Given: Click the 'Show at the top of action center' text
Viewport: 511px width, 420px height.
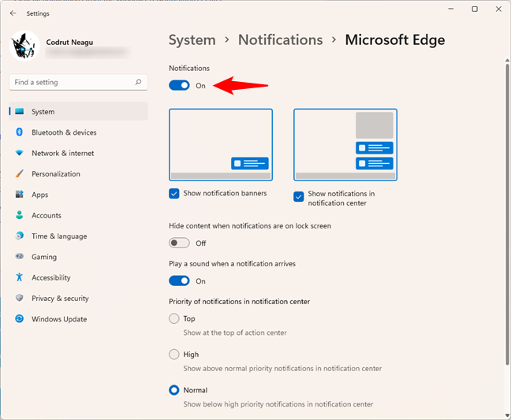Looking at the screenshot, I should (235, 333).
